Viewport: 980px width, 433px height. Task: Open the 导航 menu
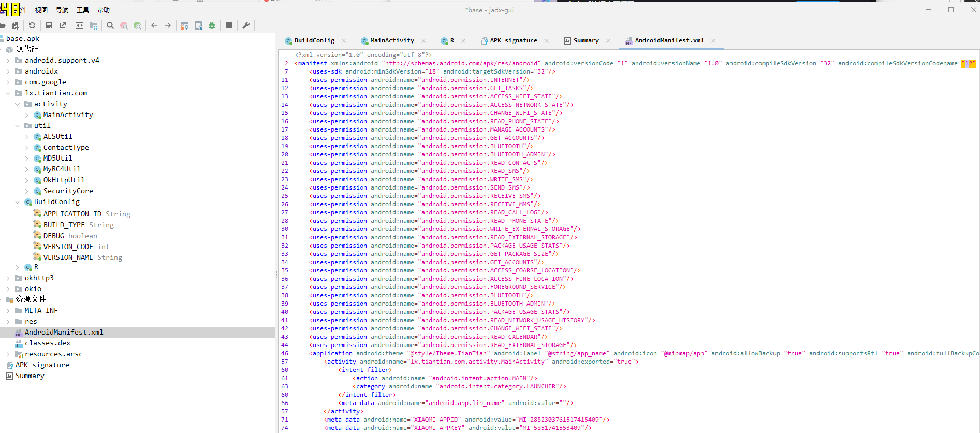click(x=62, y=10)
